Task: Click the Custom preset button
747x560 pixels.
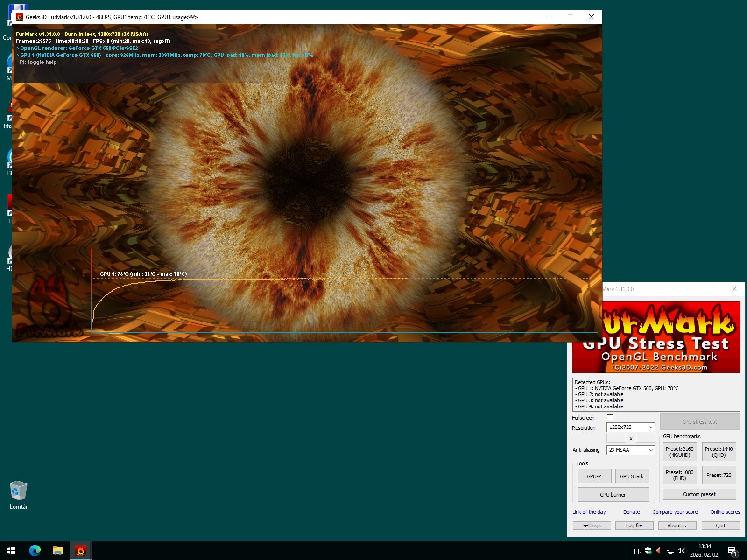Action: pyautogui.click(x=699, y=494)
